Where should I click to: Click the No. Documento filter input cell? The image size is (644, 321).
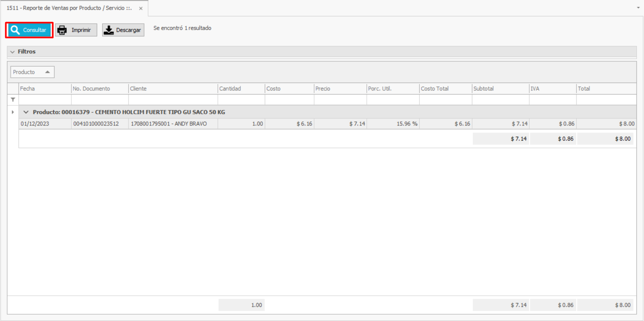[x=100, y=100]
